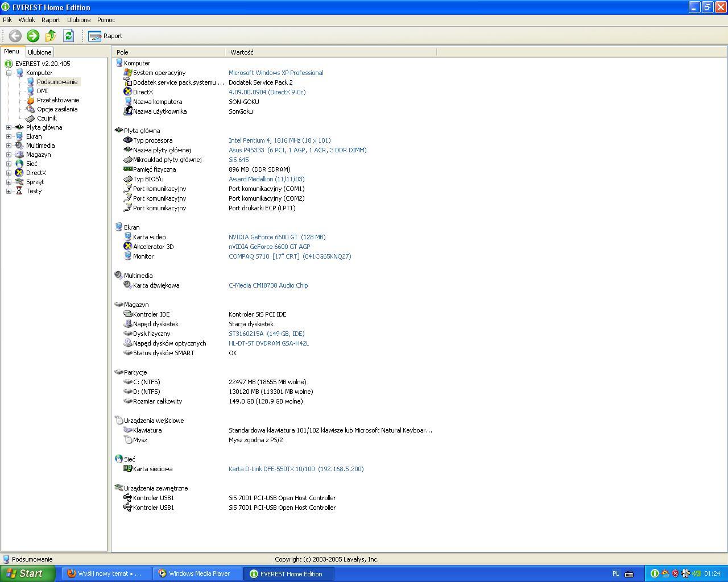The image size is (728, 582).
Task: Switch to the Menu sidebar tab
Action: (x=12, y=51)
